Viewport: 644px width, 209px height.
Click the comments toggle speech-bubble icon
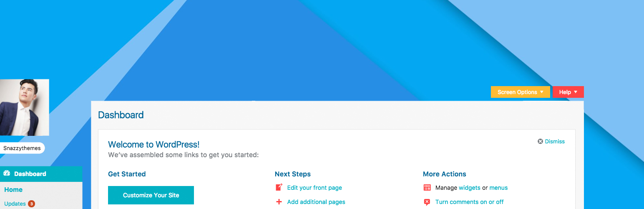pyautogui.click(x=427, y=202)
